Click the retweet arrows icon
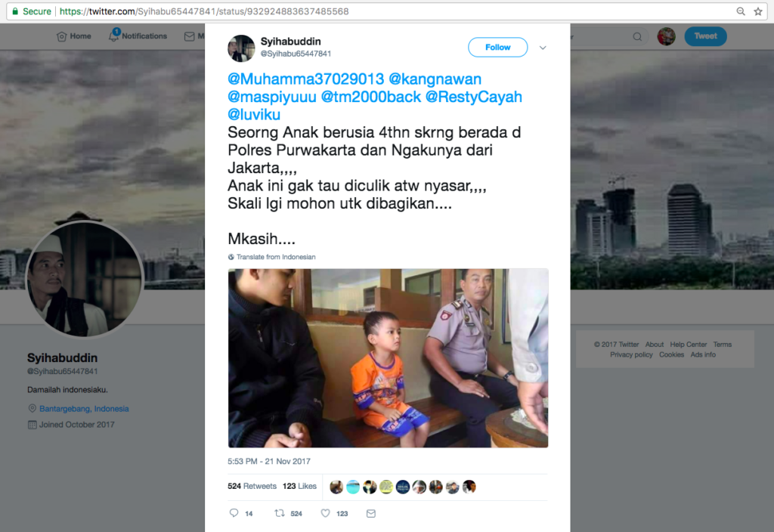 (280, 513)
